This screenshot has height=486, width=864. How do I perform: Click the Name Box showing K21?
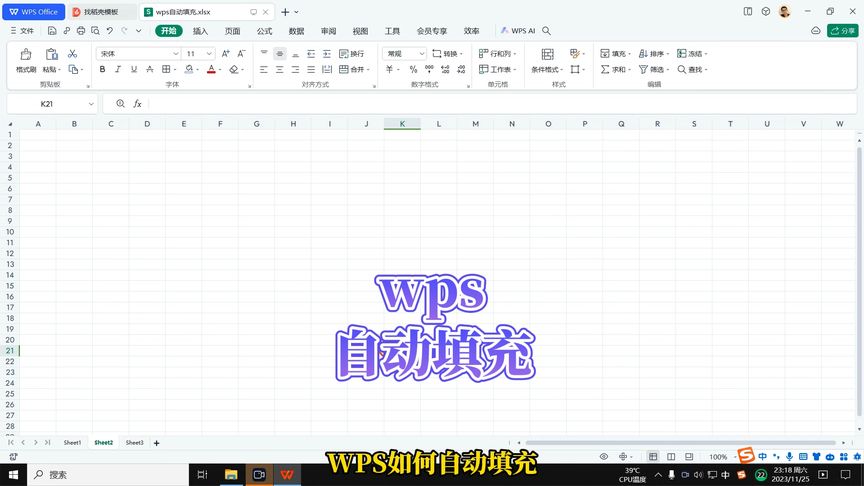click(x=52, y=104)
